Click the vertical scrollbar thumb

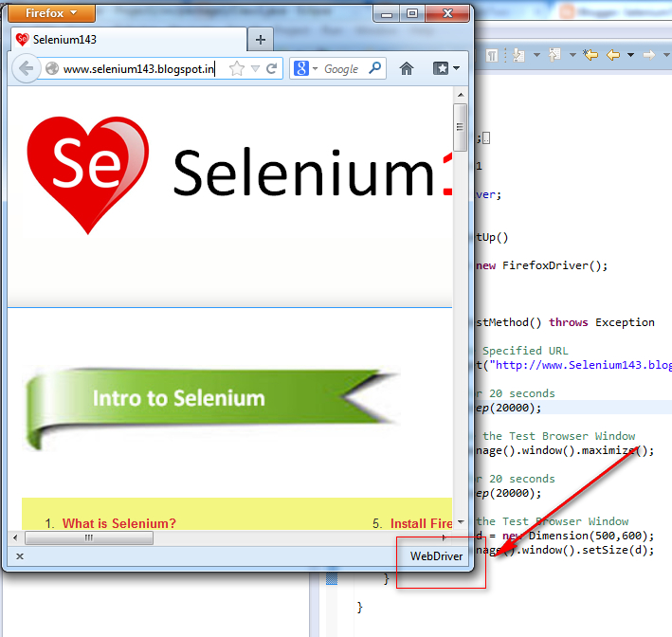click(x=461, y=127)
